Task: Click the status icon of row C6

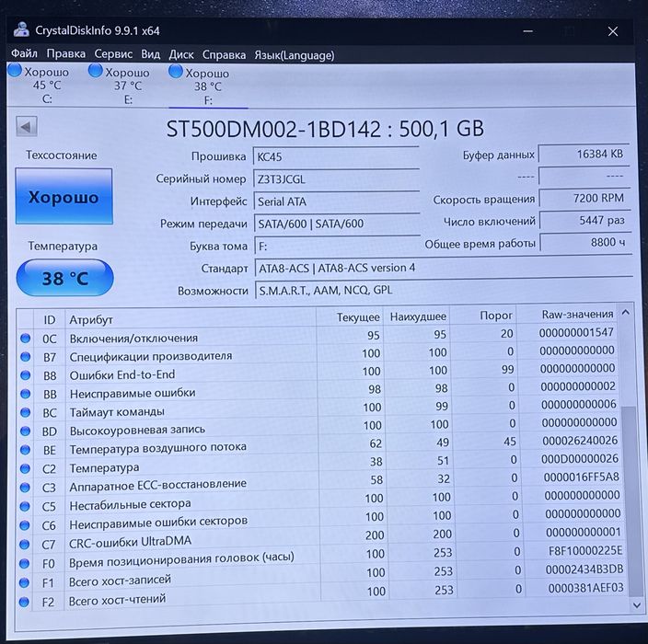Action: point(25,525)
